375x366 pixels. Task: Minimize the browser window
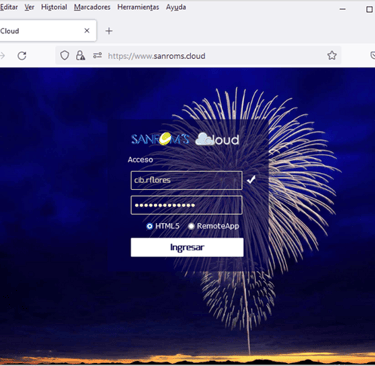342,9
